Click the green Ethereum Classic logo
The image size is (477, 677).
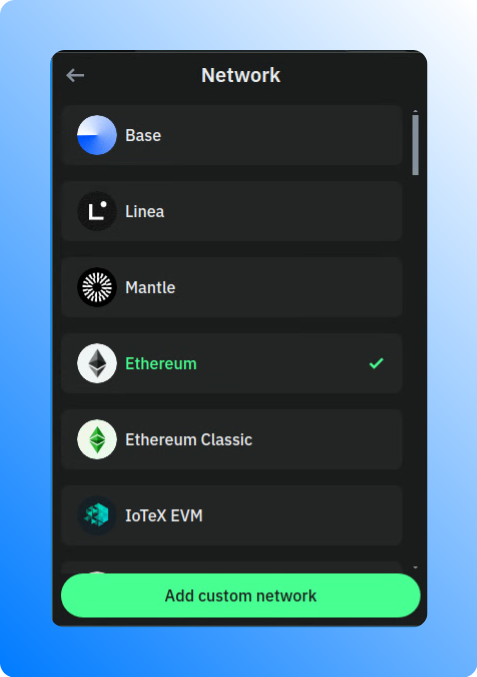[97, 439]
